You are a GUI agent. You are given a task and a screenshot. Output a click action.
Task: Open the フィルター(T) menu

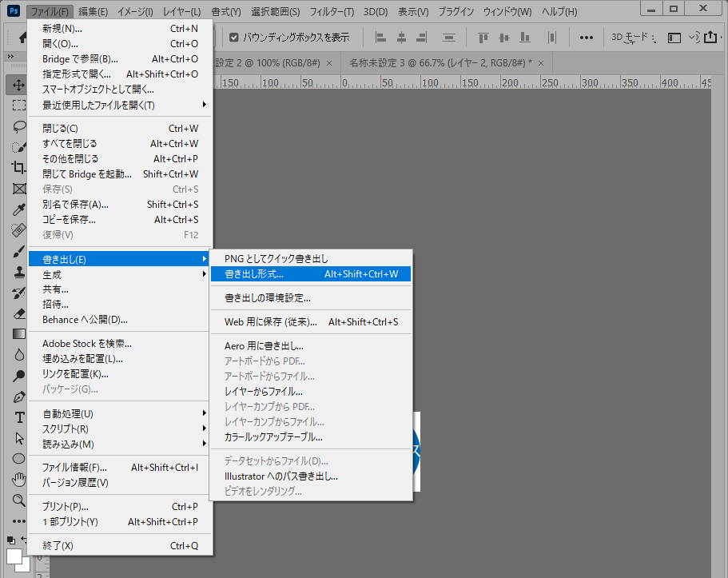tap(332, 12)
